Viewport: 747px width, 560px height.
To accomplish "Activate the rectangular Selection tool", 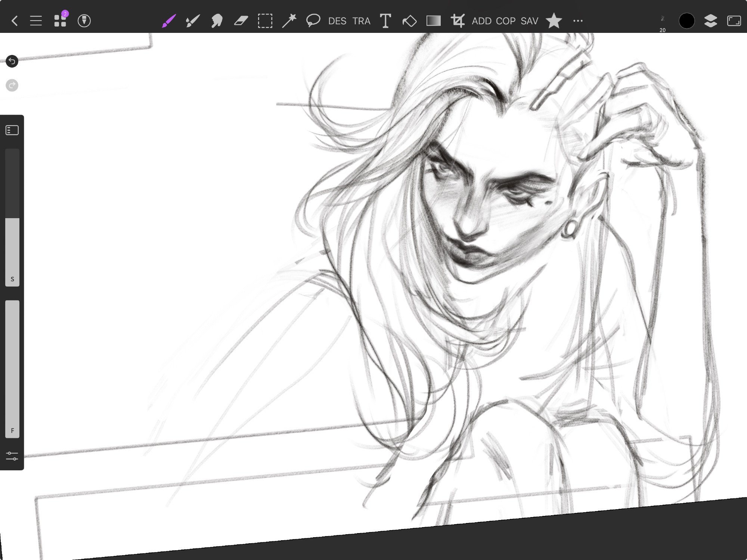I will [x=265, y=21].
